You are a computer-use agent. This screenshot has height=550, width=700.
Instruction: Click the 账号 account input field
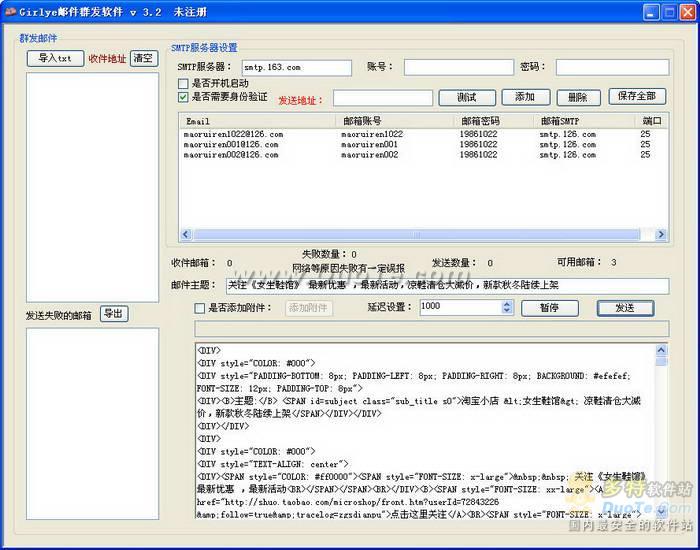click(458, 67)
